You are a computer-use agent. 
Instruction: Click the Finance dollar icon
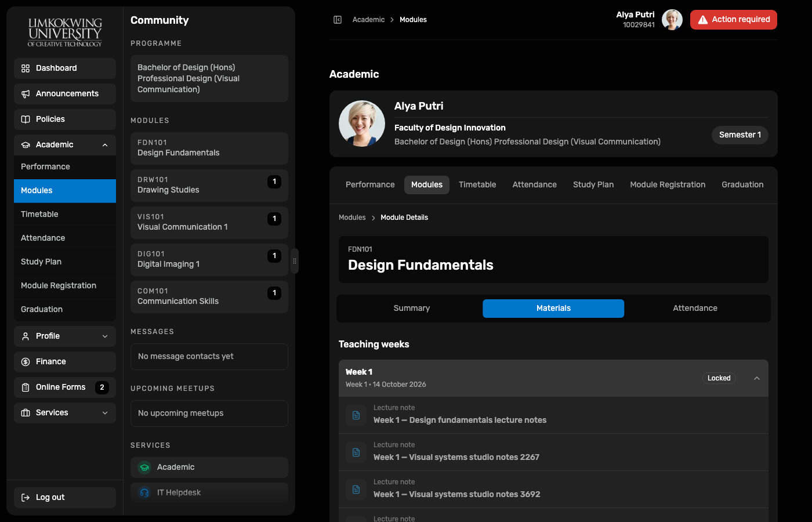26,362
